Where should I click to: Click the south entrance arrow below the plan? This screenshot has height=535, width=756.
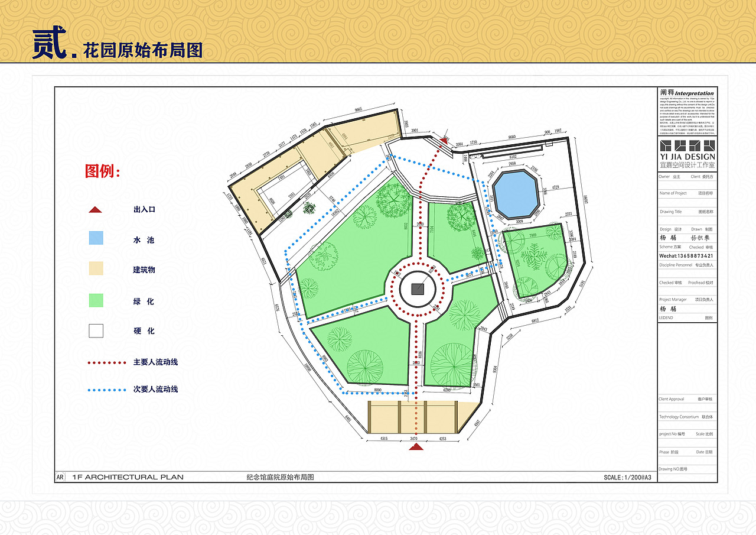(x=418, y=448)
